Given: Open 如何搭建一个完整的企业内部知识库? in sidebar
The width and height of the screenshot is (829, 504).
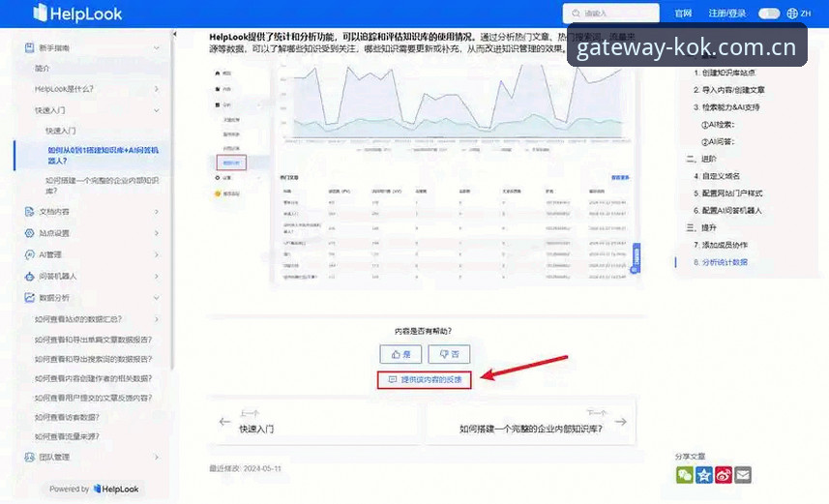Looking at the screenshot, I should click(102, 186).
